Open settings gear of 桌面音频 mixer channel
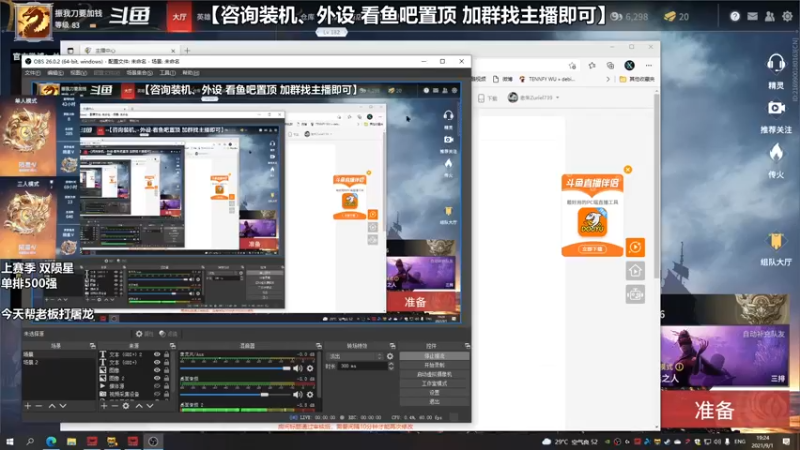Screen dimensions: 800x450 coord(310,394)
